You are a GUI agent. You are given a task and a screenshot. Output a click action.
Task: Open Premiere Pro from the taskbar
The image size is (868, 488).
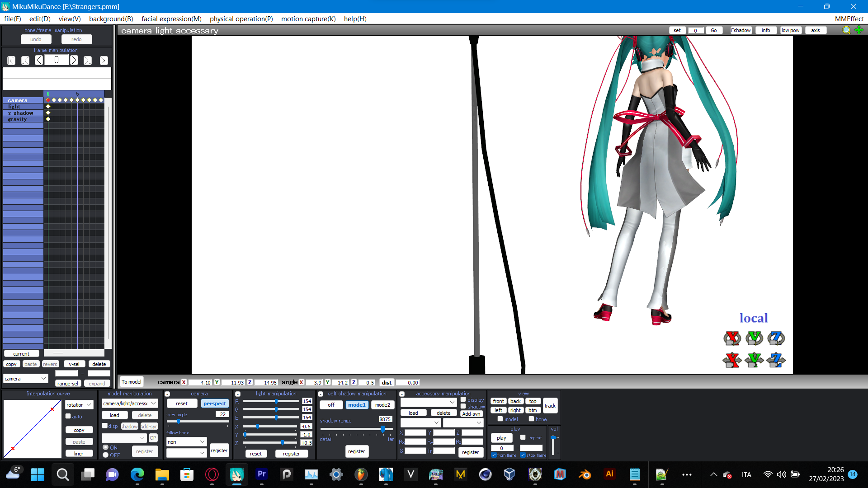(x=261, y=474)
